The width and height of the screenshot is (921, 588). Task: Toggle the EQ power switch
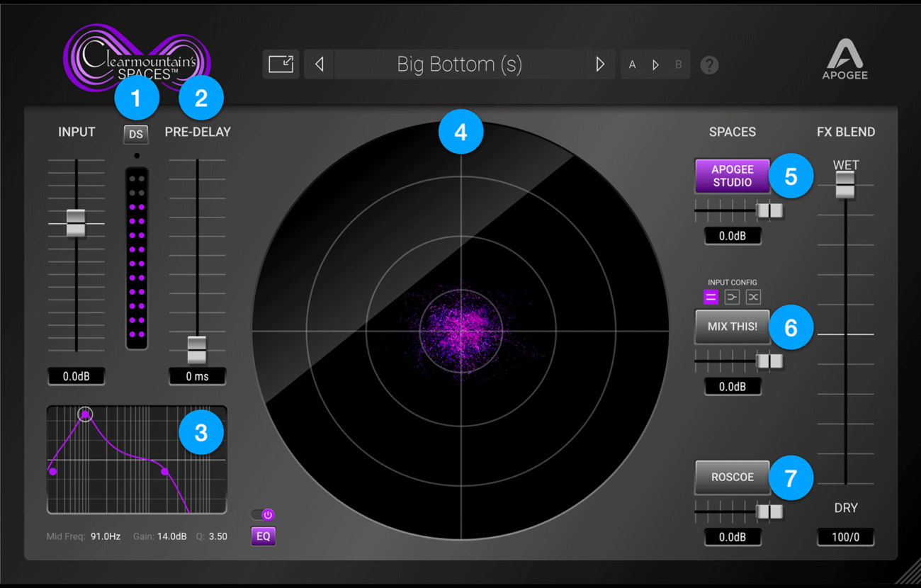(263, 515)
